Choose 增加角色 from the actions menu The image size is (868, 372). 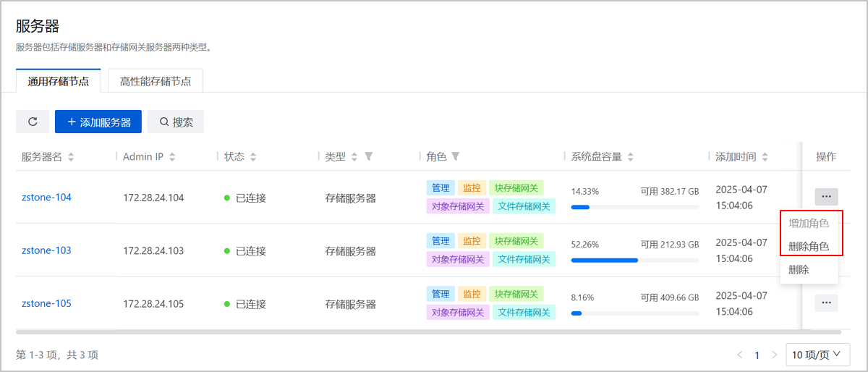coord(809,223)
